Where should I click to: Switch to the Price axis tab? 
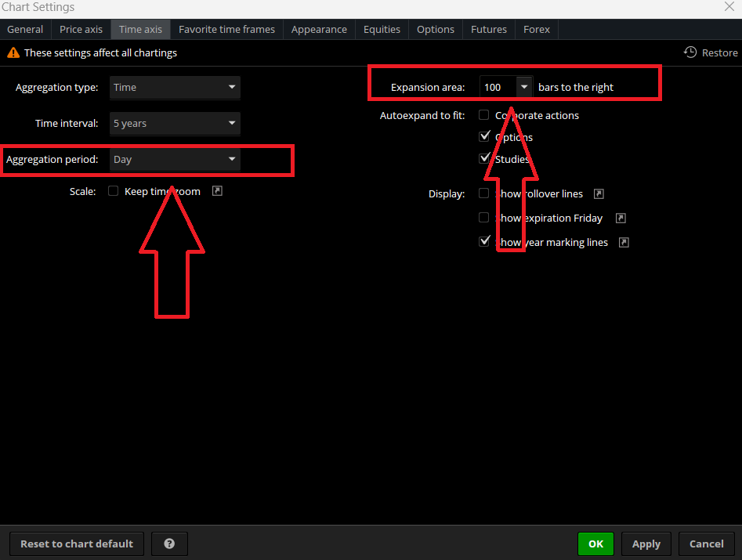click(x=81, y=30)
